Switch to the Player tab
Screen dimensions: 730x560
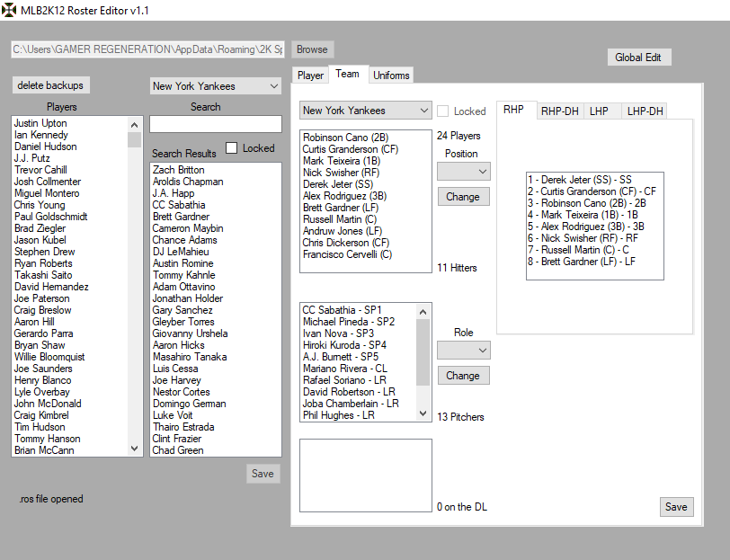[x=310, y=75]
